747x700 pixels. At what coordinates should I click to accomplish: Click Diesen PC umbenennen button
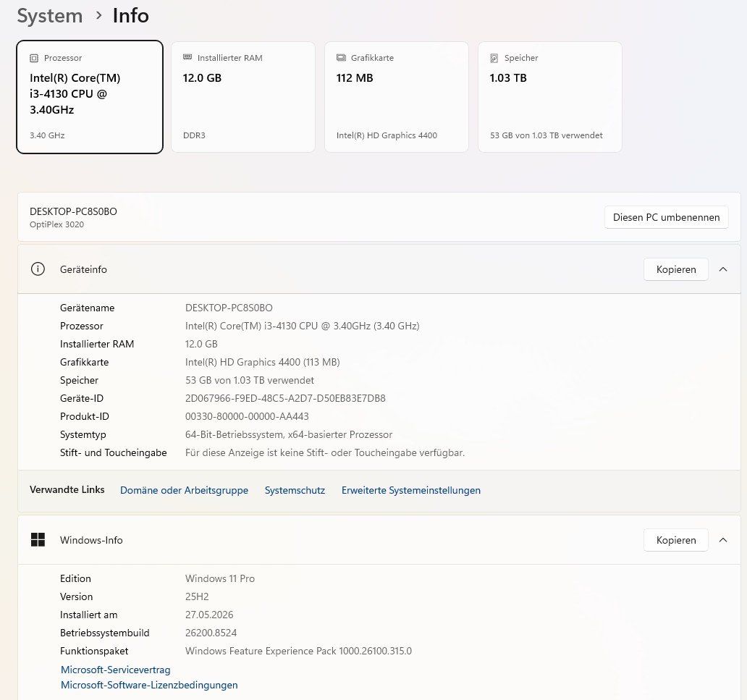point(666,217)
